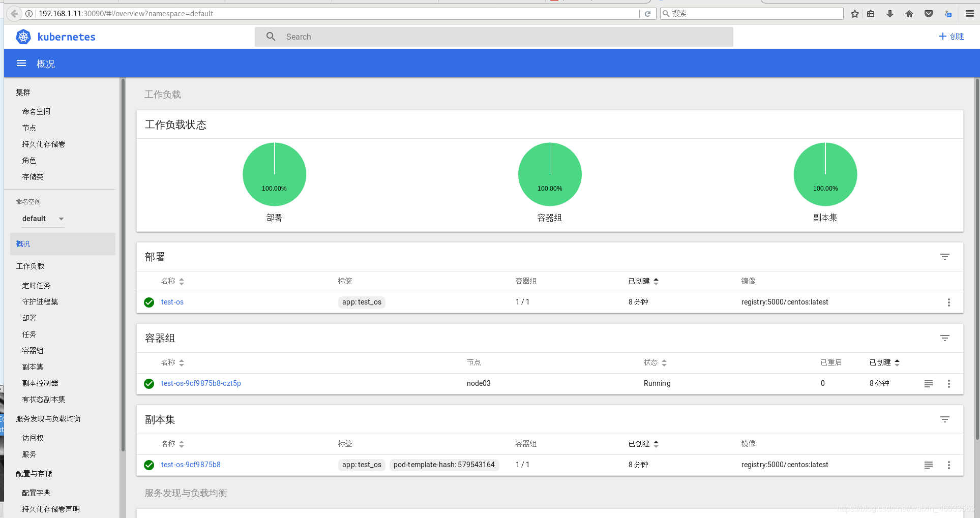The image size is (980, 518).
Task: View logs of pod test-os-9cf9875b8-czt5p
Action: [x=929, y=384]
